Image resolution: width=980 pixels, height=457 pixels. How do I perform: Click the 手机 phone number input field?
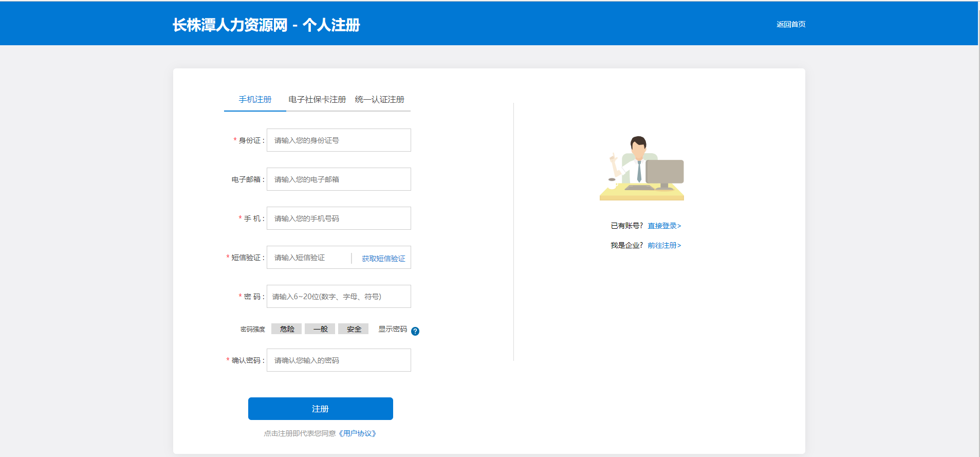pyautogui.click(x=339, y=218)
